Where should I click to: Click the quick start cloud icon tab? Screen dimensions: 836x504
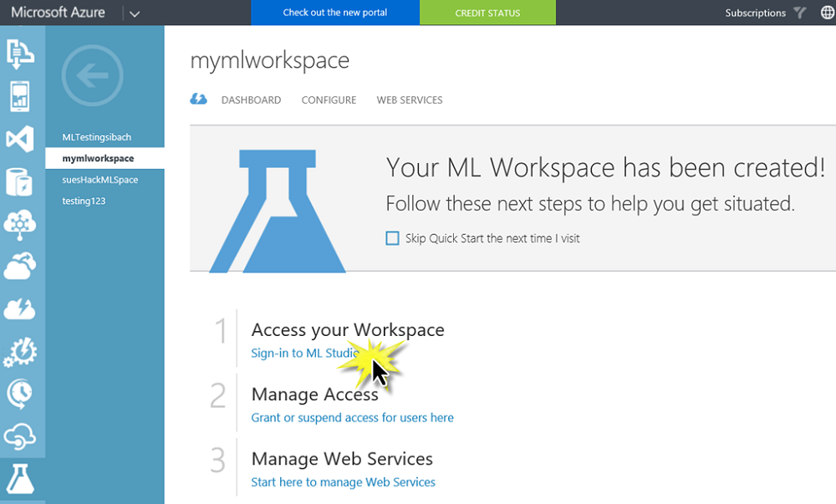coord(198,99)
